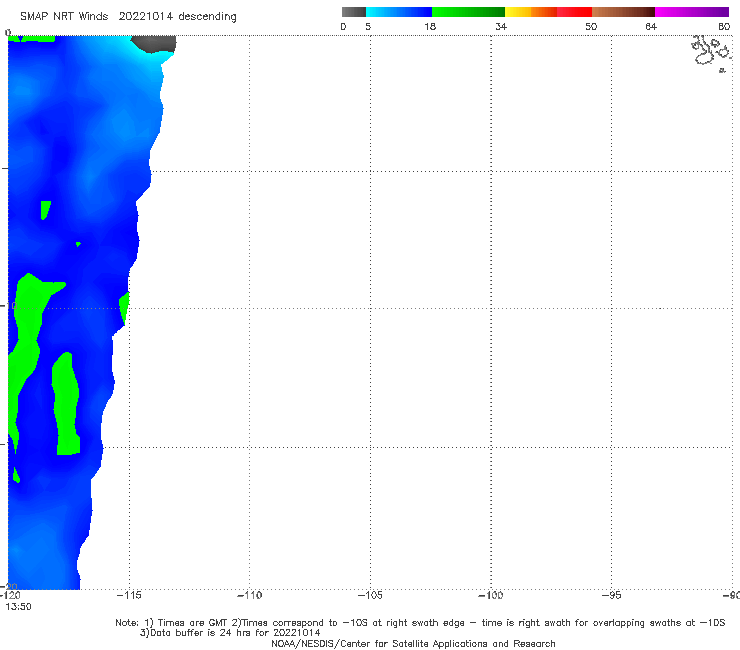Image resolution: width=740 pixels, height=650 pixels.
Task: Click the gray segment of the color bar
Action: coord(353,12)
